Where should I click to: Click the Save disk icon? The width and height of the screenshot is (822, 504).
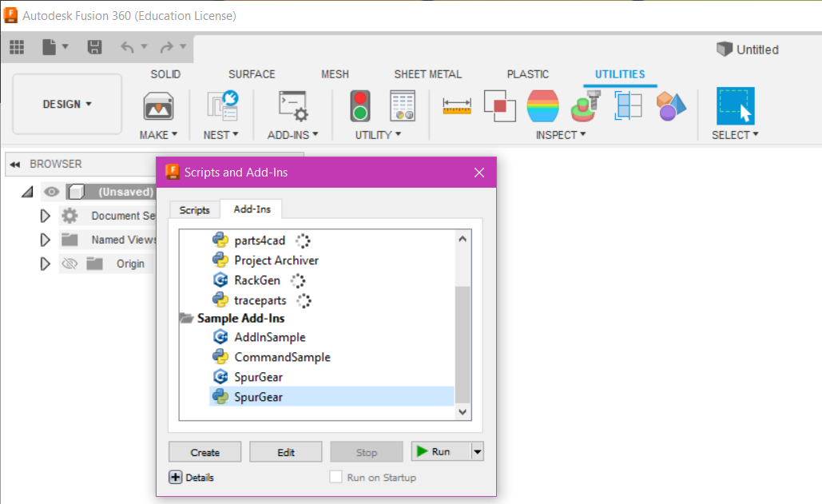click(94, 47)
